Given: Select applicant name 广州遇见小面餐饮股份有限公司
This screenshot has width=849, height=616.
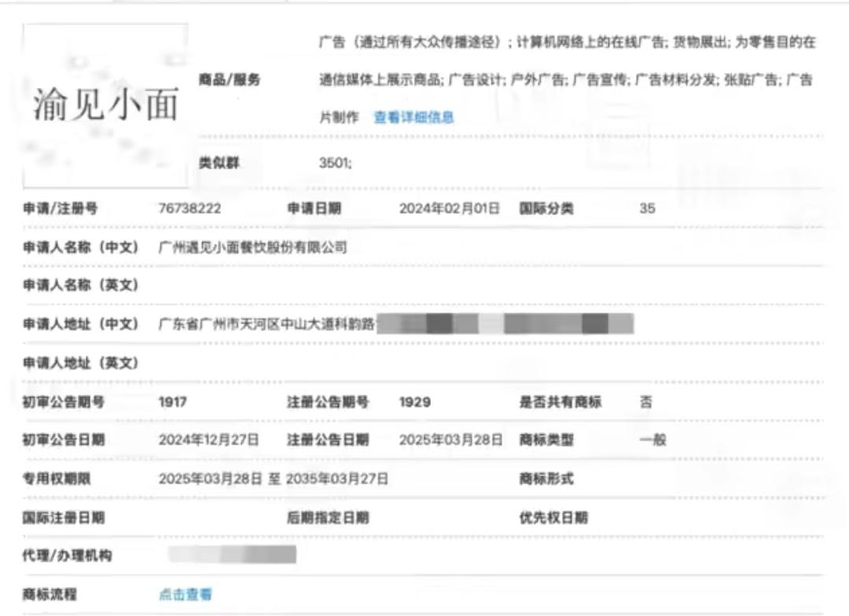Looking at the screenshot, I should pos(252,247).
